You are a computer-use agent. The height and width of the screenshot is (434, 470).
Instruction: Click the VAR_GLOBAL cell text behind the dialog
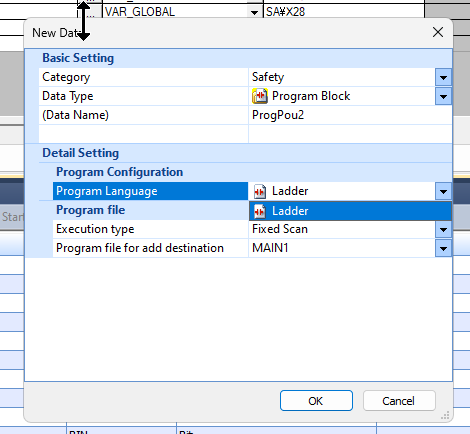[140, 12]
